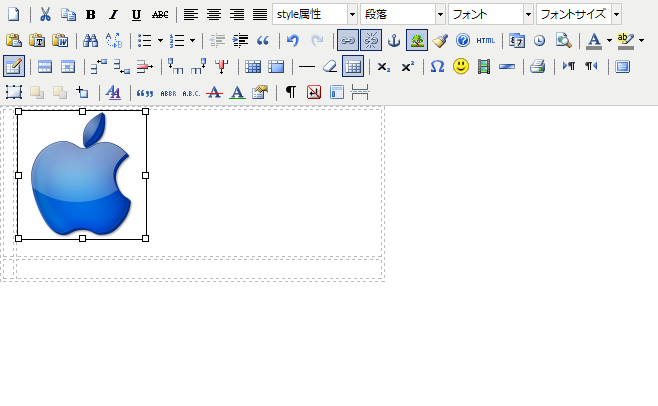The image size is (658, 406).
Task: Insert an emoticon with the smiley icon
Action: click(461, 67)
